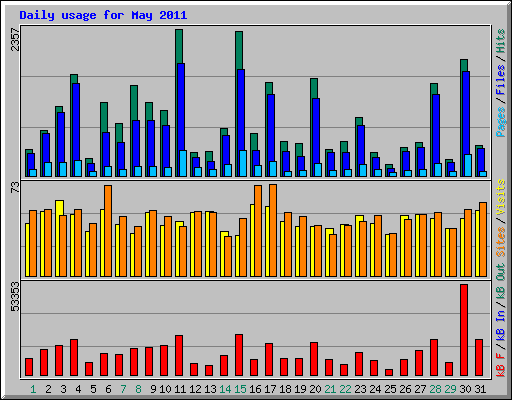Click day label 11 on the axis
This screenshot has width=512, height=400.
180,389
